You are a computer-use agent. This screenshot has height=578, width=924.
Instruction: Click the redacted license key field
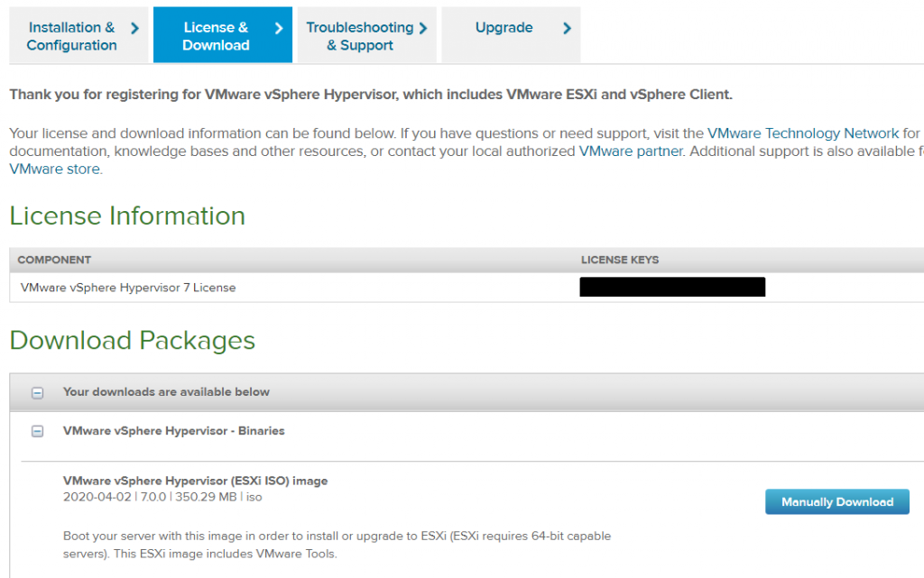(672, 287)
